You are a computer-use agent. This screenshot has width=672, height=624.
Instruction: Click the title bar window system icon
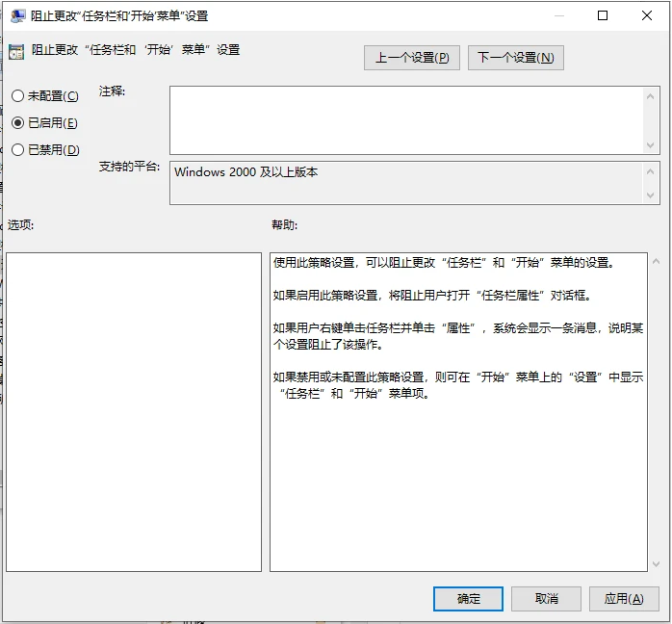pos(17,15)
